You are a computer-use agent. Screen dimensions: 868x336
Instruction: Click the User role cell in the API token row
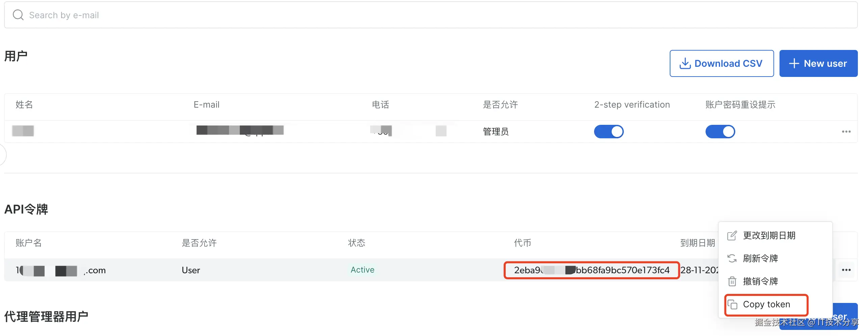(x=191, y=270)
